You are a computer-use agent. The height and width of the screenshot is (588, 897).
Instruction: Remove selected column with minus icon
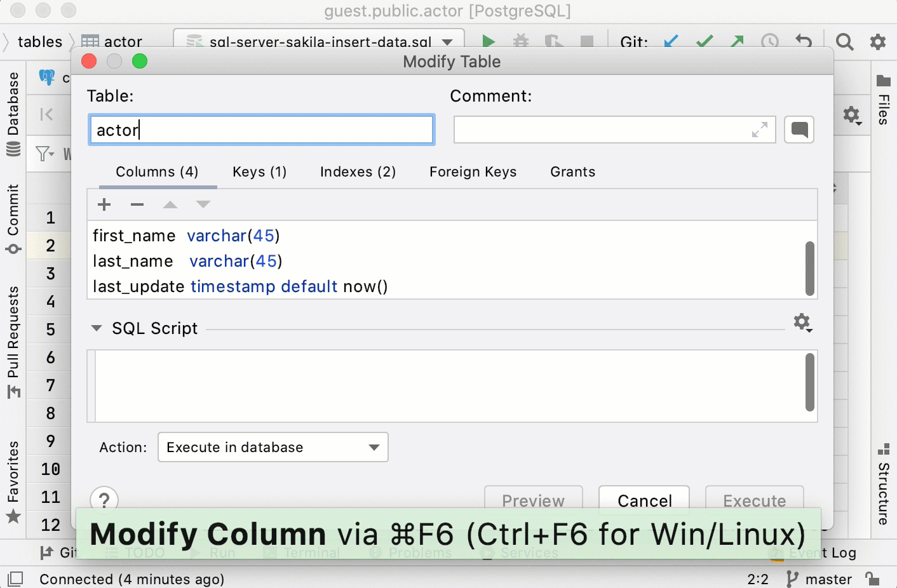pyautogui.click(x=137, y=204)
